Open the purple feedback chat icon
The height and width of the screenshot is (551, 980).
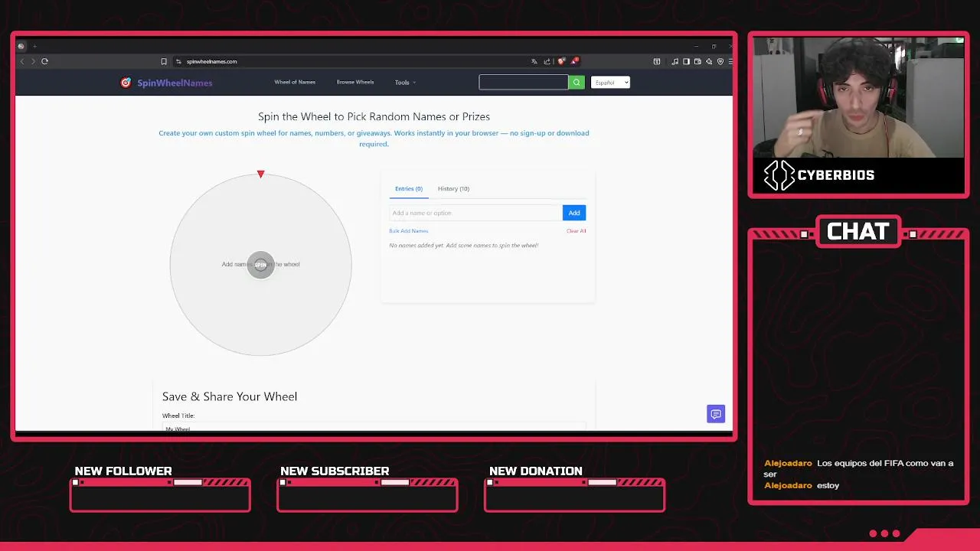716,414
